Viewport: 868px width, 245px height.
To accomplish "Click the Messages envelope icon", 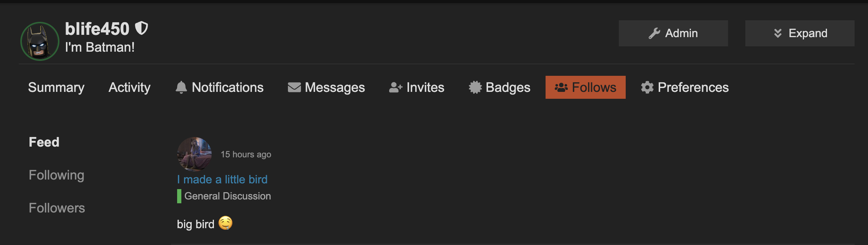I will (x=294, y=87).
